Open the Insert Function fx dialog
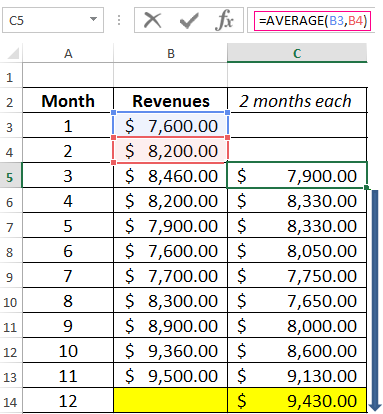This screenshot has width=383, height=414. point(224,21)
